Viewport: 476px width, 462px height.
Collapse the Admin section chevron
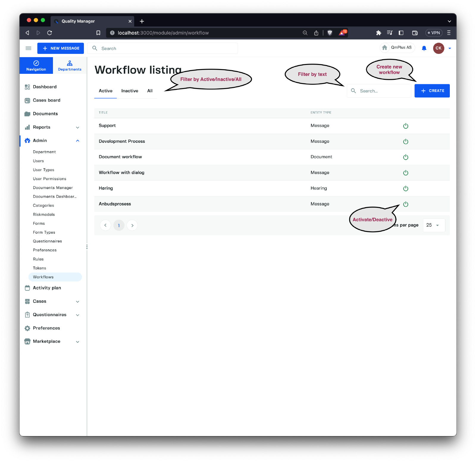tap(78, 141)
